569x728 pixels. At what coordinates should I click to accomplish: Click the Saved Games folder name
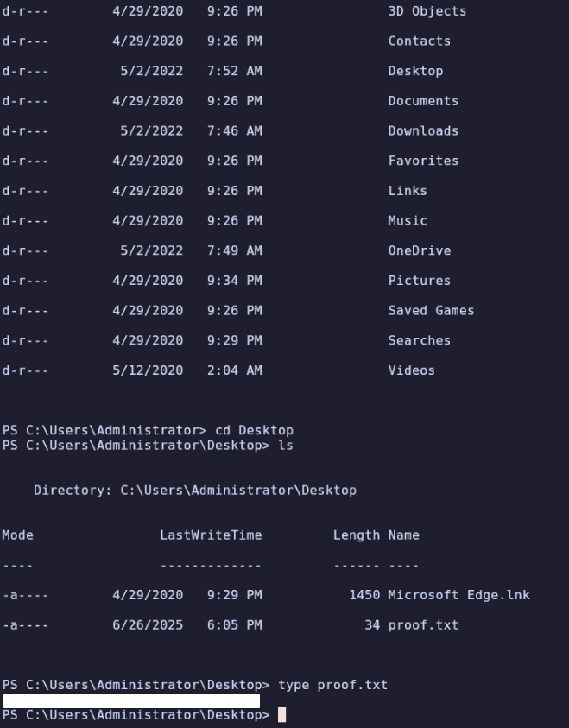pyautogui.click(x=431, y=311)
